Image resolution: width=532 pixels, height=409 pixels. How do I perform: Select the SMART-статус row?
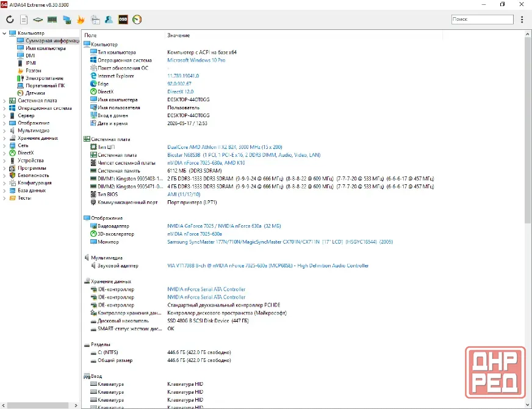132,328
